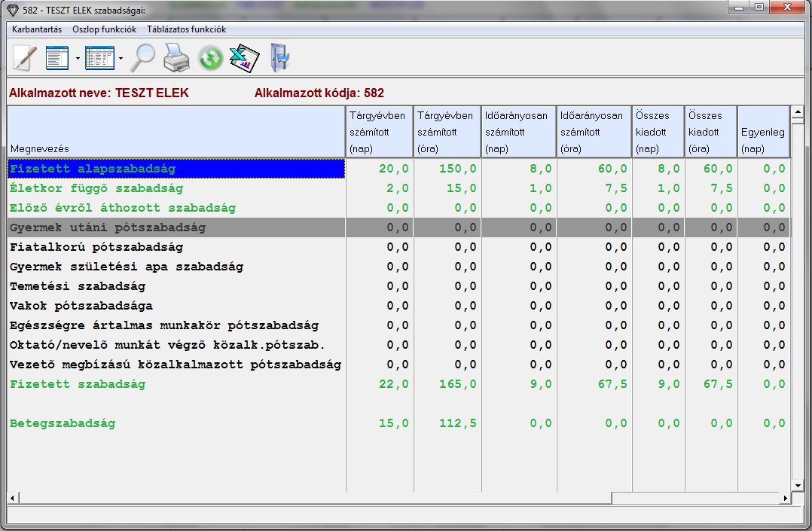Open the Karbantartás menu

click(x=37, y=29)
